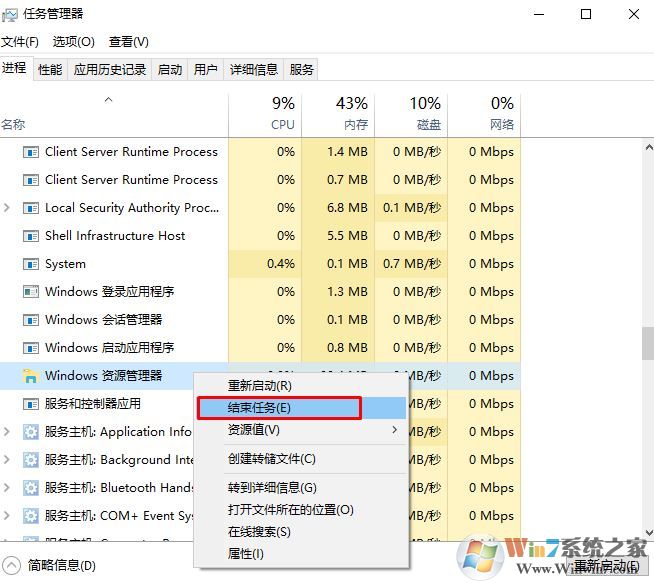The image size is (654, 583).
Task: Switch to the 启动 tab
Action: (170, 69)
